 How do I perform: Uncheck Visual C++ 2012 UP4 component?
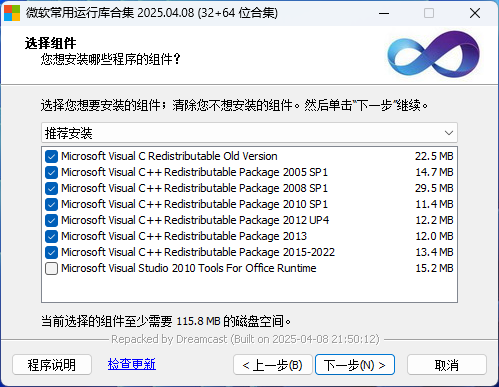pos(51,220)
